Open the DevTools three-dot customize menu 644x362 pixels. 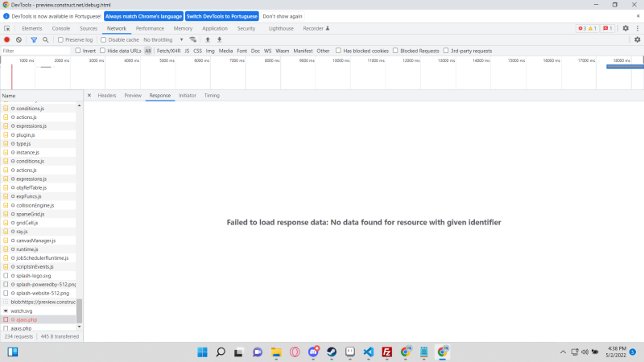coord(636,28)
